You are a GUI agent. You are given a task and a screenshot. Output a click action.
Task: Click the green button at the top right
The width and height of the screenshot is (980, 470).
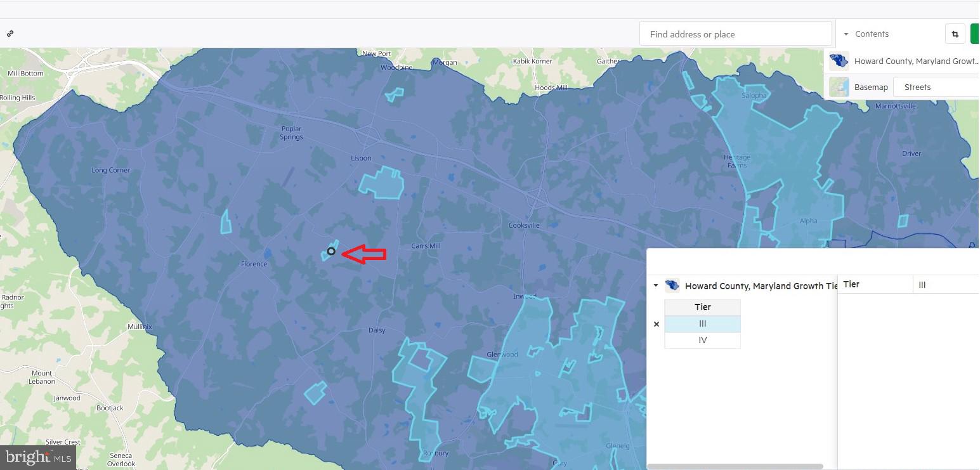click(x=975, y=34)
